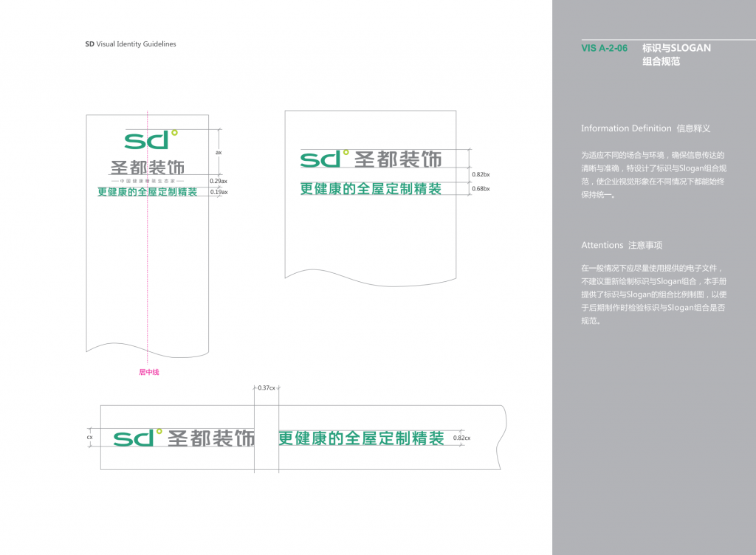Click the "0.82cx" dimension label
The height and width of the screenshot is (555, 756).
point(461,438)
